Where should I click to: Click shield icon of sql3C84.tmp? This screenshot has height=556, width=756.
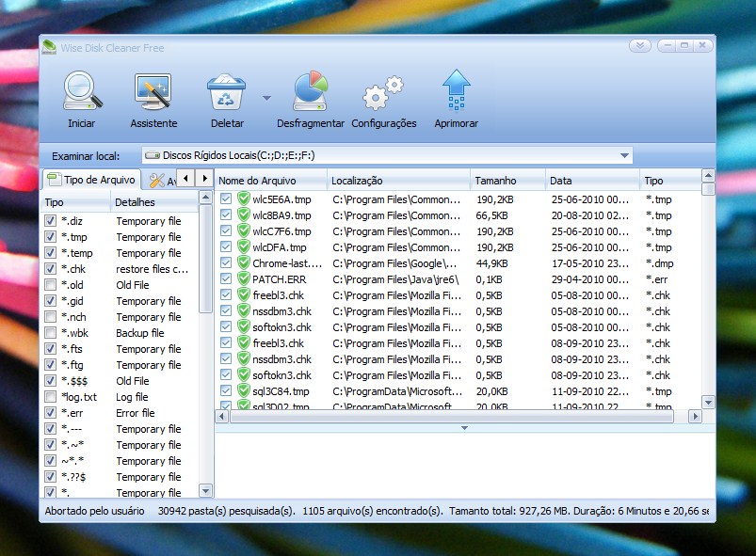244,390
